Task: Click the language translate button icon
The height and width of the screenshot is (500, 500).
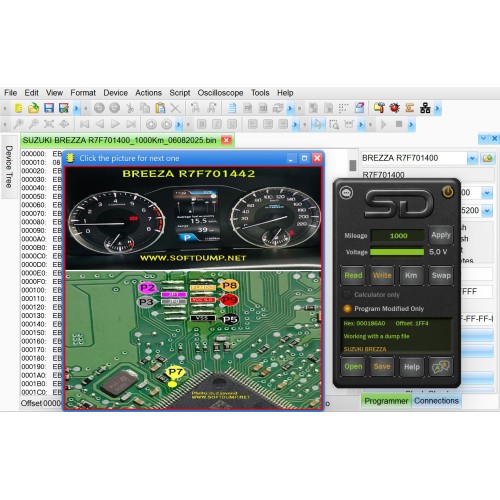Action: click(x=441, y=367)
